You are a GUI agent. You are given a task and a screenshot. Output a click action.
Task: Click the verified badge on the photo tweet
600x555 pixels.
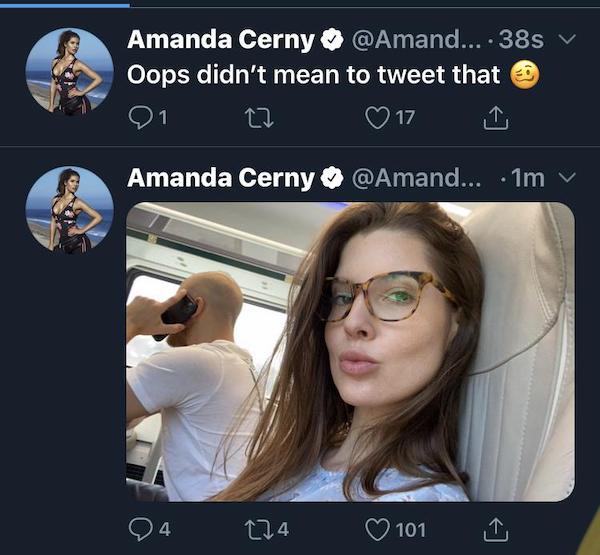coord(331,178)
